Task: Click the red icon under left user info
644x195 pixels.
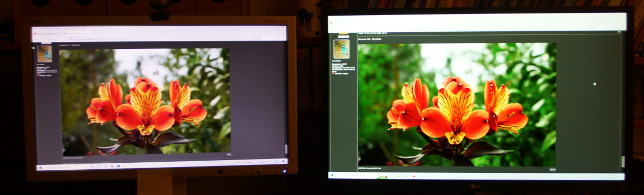Action: (38, 75)
